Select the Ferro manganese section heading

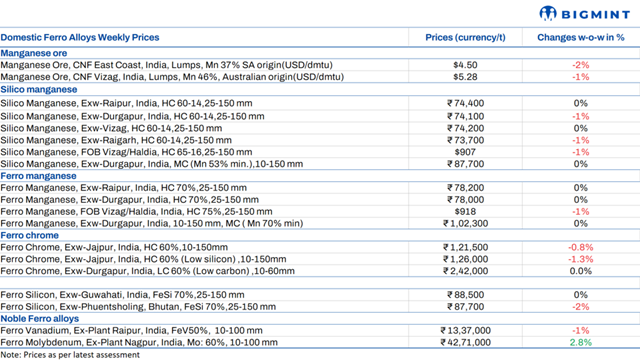point(38,176)
